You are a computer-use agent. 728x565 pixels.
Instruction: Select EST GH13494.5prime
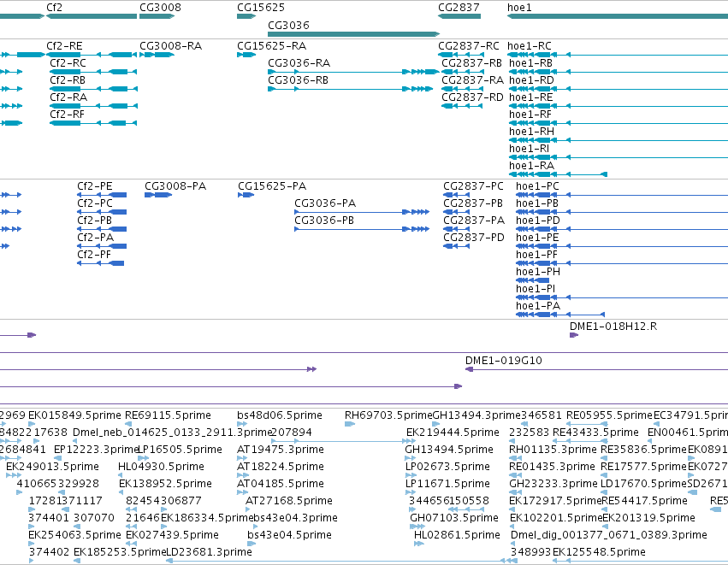pos(449,450)
